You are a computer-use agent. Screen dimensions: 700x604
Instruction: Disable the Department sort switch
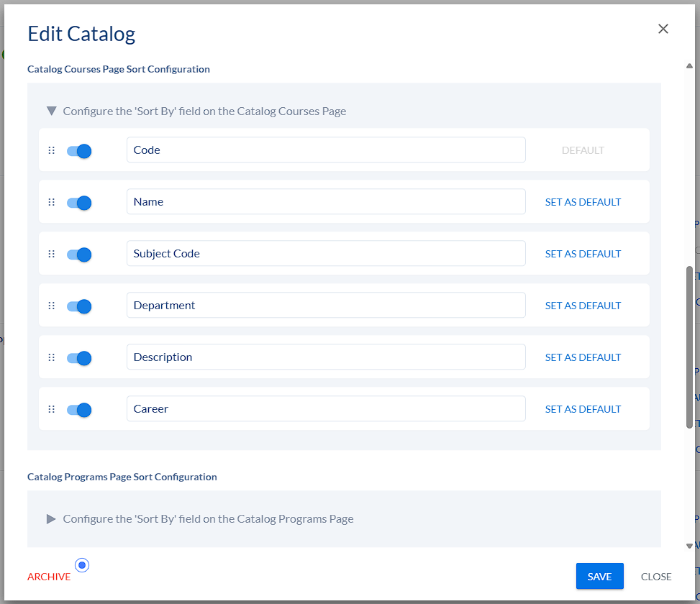click(x=79, y=306)
